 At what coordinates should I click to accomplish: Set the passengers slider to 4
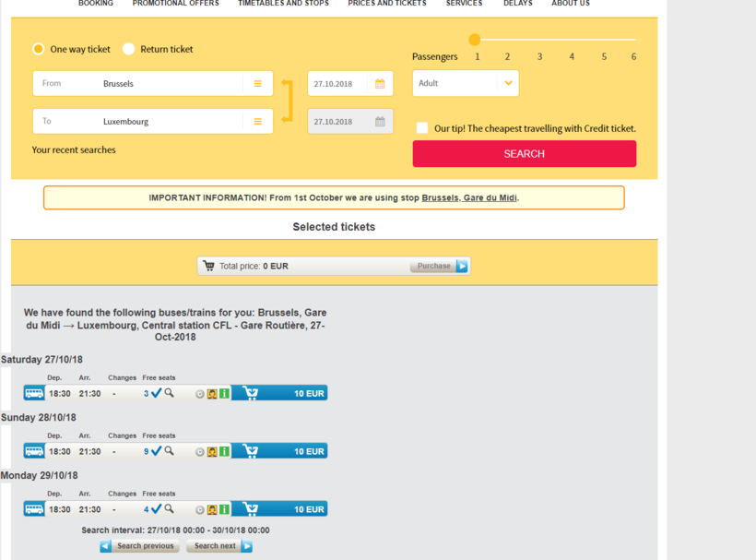click(x=572, y=41)
